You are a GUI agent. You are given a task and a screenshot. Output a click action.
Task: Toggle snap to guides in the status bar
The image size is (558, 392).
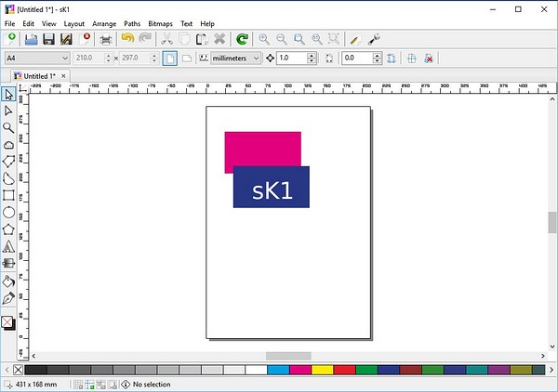[89, 385]
